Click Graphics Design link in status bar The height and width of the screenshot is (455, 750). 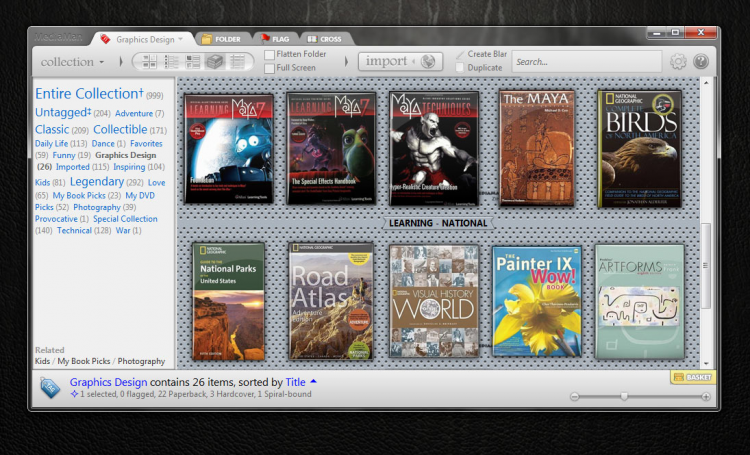[x=109, y=382]
